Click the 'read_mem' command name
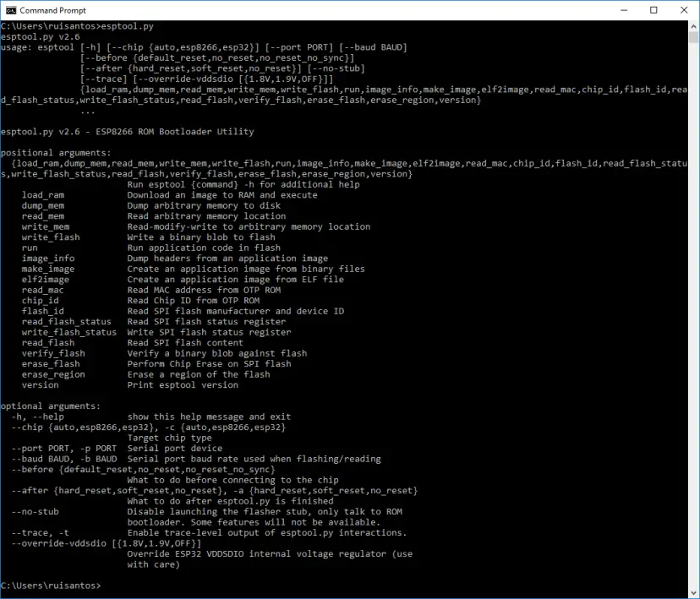The height and width of the screenshot is (599, 700). tap(43, 216)
